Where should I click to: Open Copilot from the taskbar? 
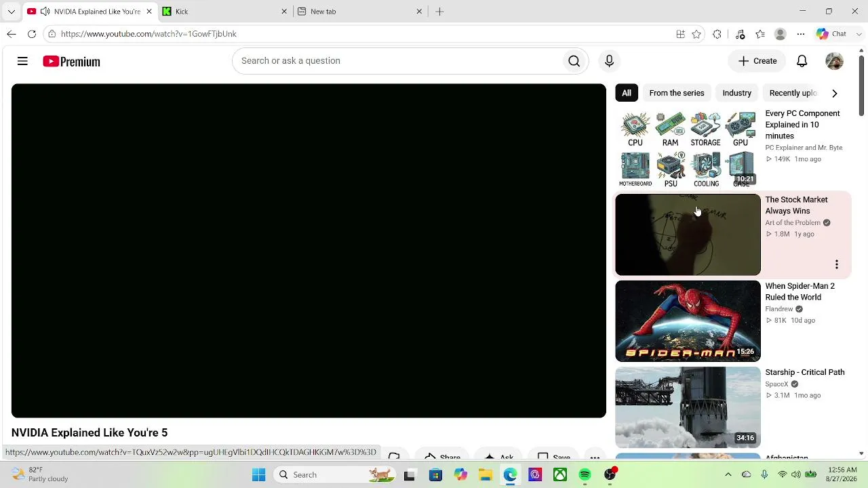point(460,475)
